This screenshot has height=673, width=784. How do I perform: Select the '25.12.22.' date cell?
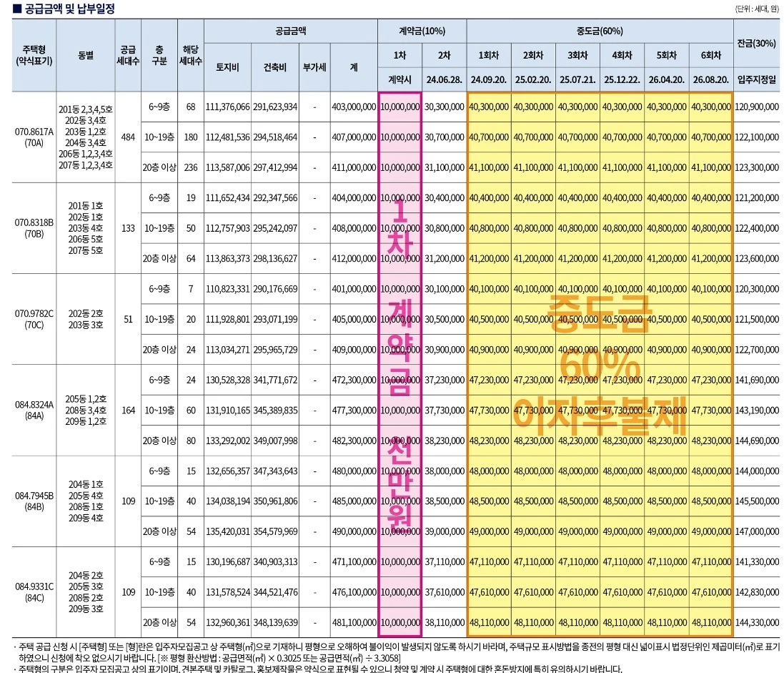pyautogui.click(x=622, y=79)
